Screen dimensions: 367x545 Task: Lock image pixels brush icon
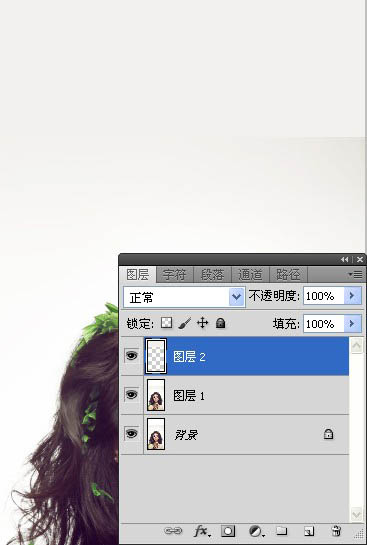pyautogui.click(x=185, y=323)
